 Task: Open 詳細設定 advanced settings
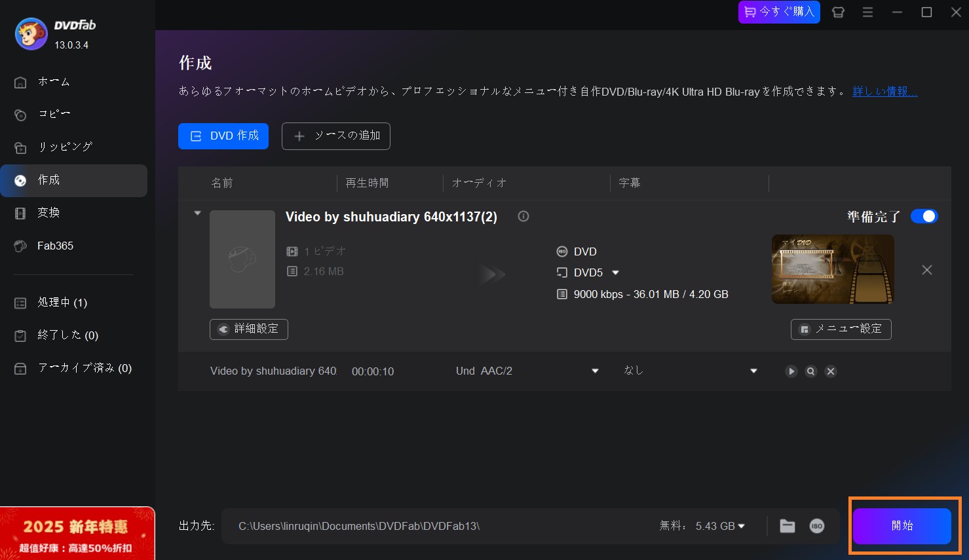[x=249, y=329]
